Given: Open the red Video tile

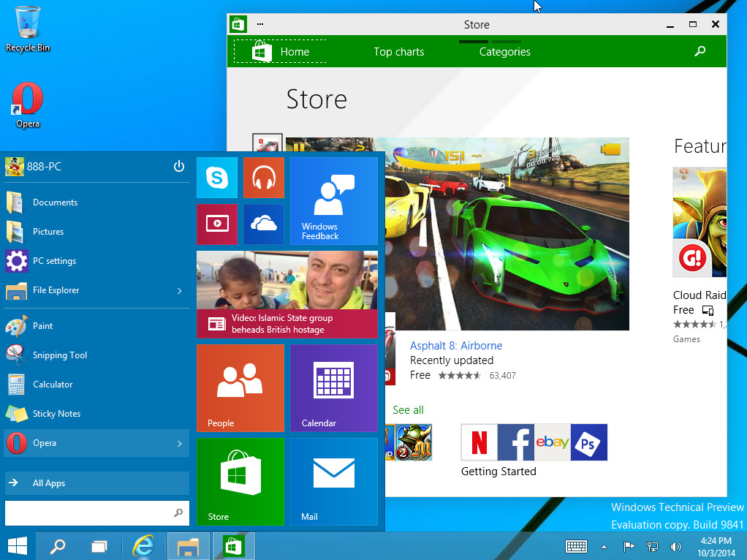Looking at the screenshot, I should [217, 224].
